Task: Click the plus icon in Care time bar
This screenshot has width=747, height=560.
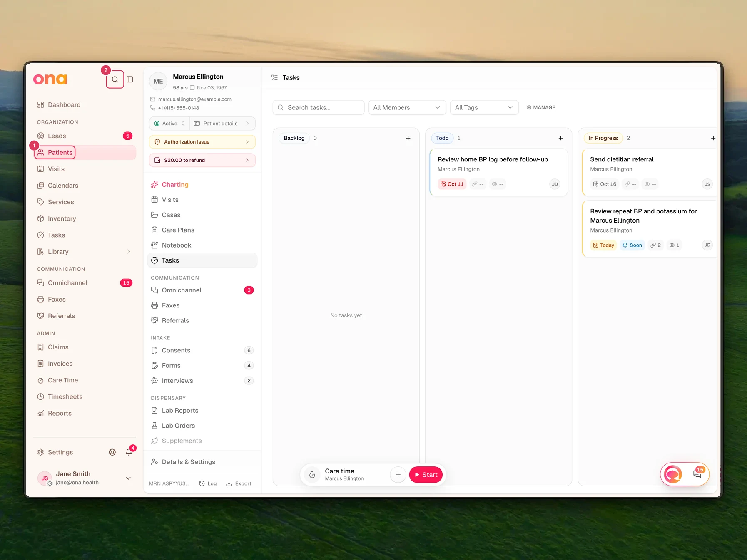Action: [x=398, y=475]
